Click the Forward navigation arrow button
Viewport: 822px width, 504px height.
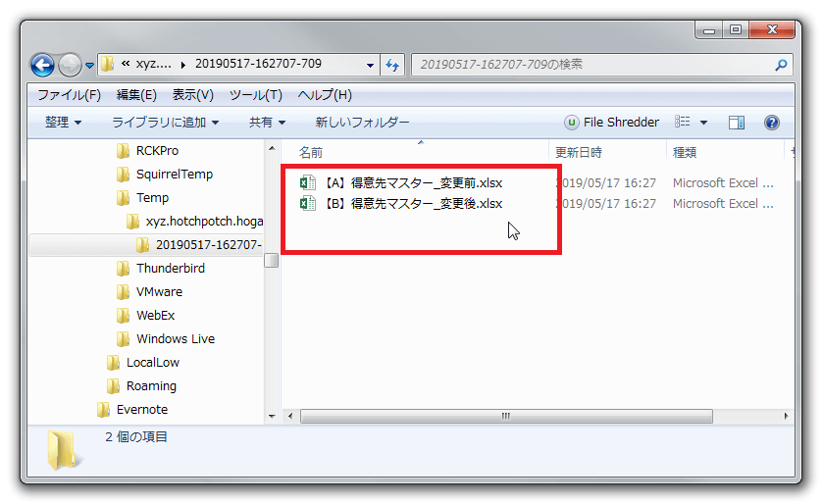tap(70, 65)
